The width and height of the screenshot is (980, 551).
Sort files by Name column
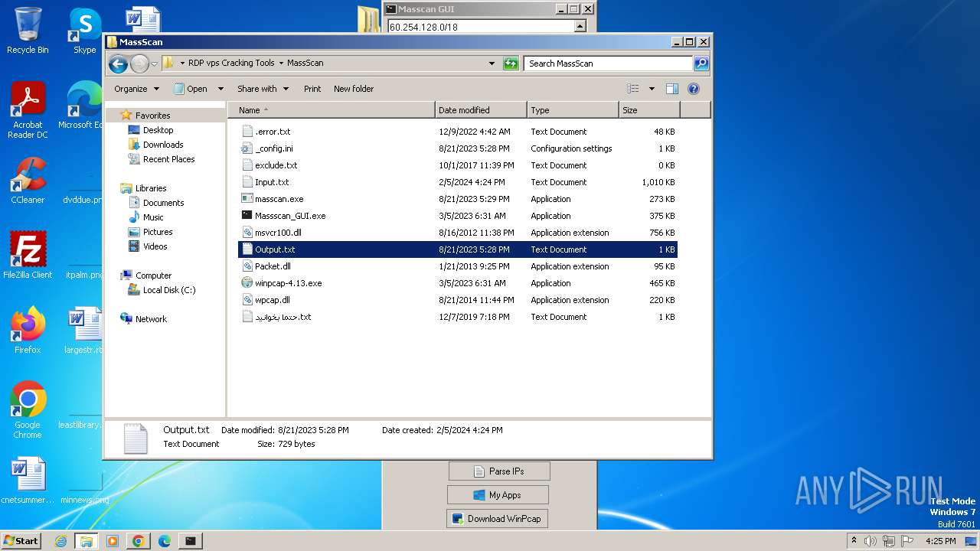(331, 110)
